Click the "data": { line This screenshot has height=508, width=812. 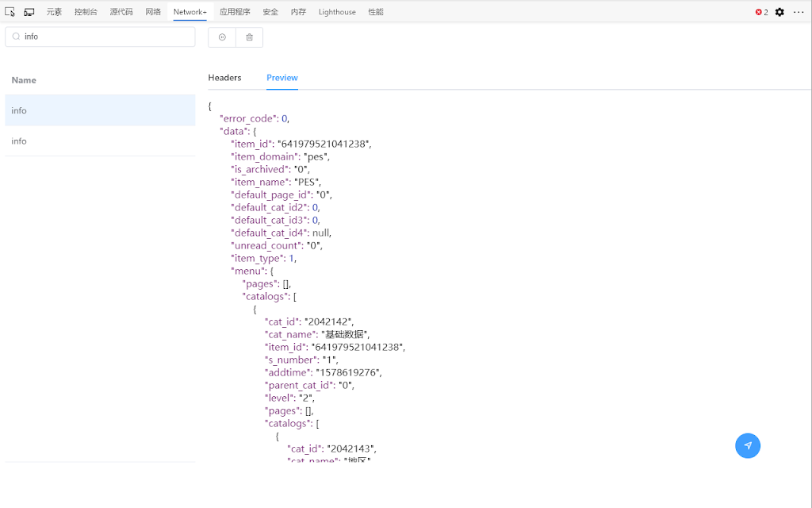[x=238, y=131]
